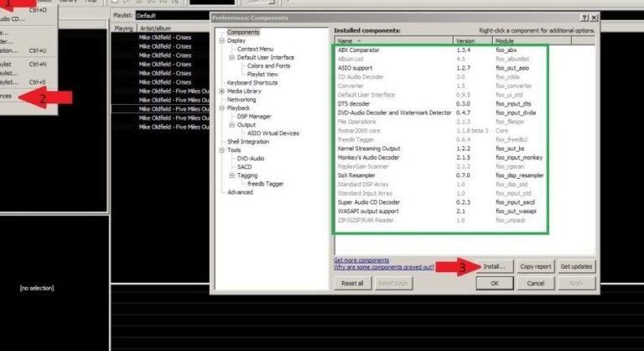Open the Colors and Fonts page
The image size is (644, 351).
268,65
